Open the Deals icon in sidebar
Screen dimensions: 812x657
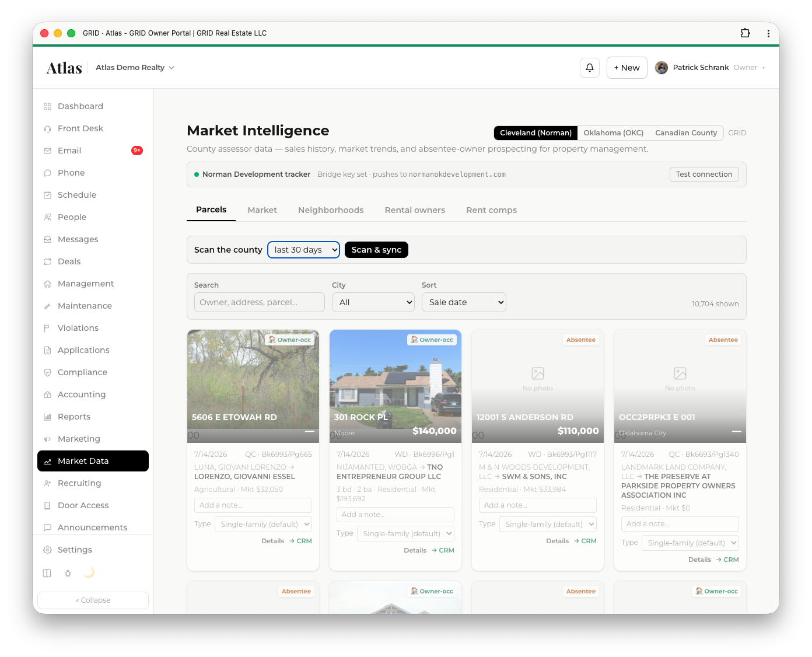coord(47,261)
